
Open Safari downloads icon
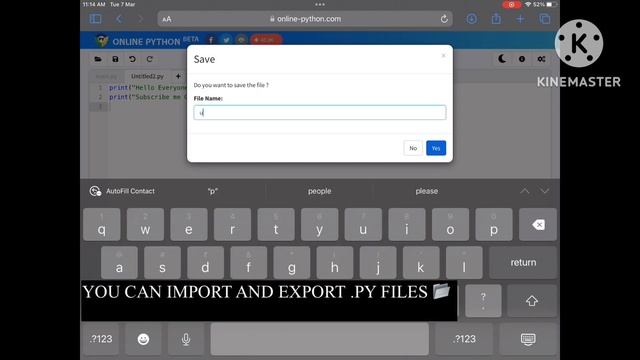pos(471,19)
